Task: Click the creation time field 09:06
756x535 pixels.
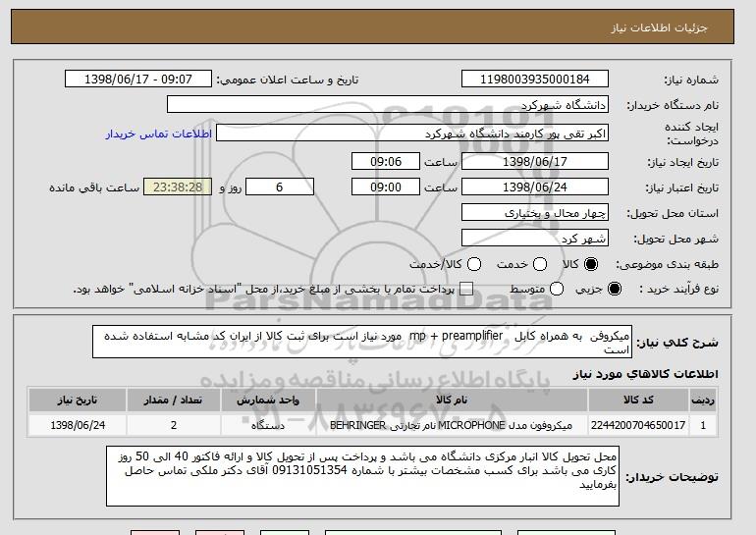Action: coord(386,161)
